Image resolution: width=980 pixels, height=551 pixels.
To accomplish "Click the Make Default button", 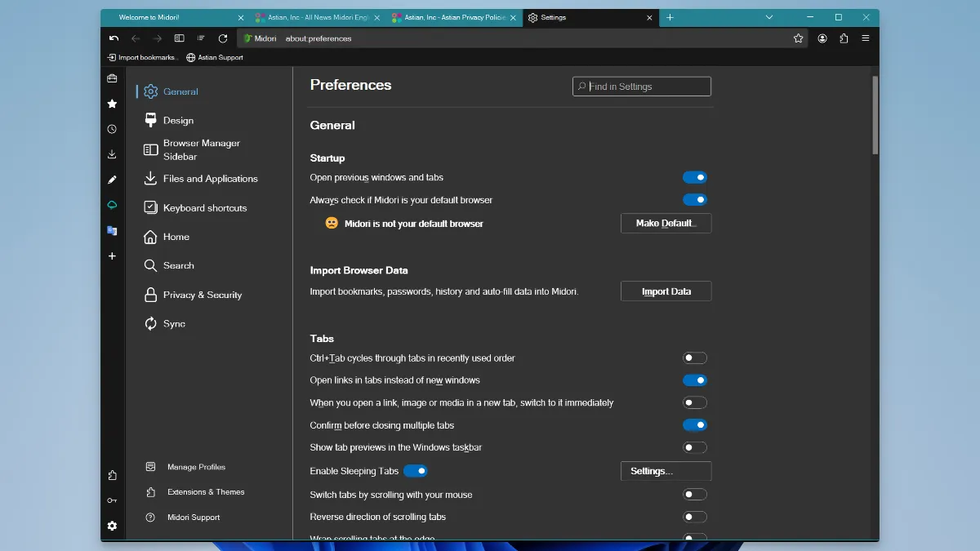I will point(666,224).
